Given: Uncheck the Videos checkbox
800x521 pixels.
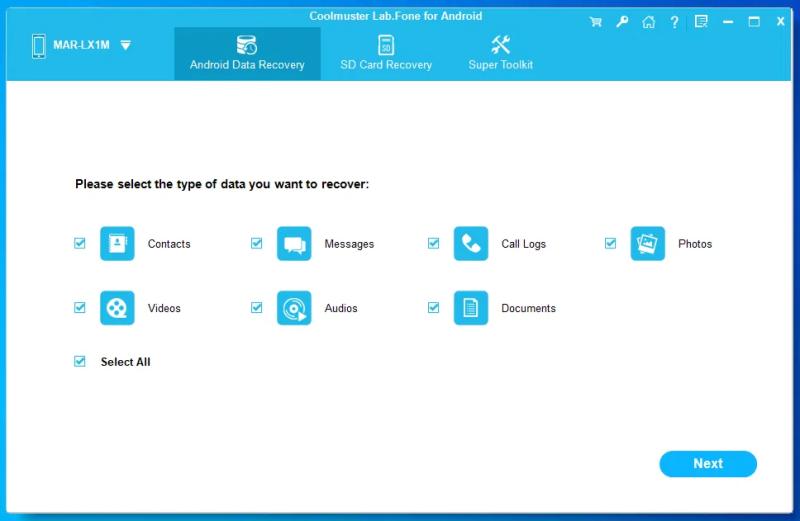Looking at the screenshot, I should tap(80, 308).
